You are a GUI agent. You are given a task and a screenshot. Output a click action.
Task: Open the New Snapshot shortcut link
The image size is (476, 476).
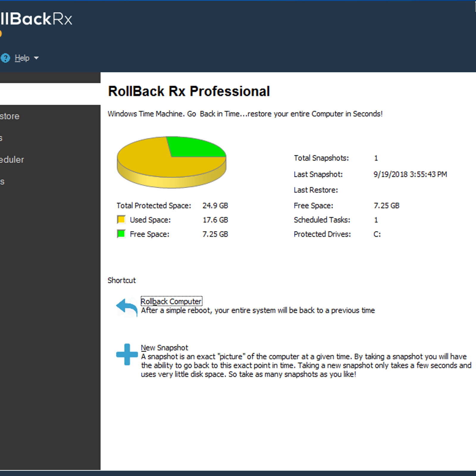(165, 347)
